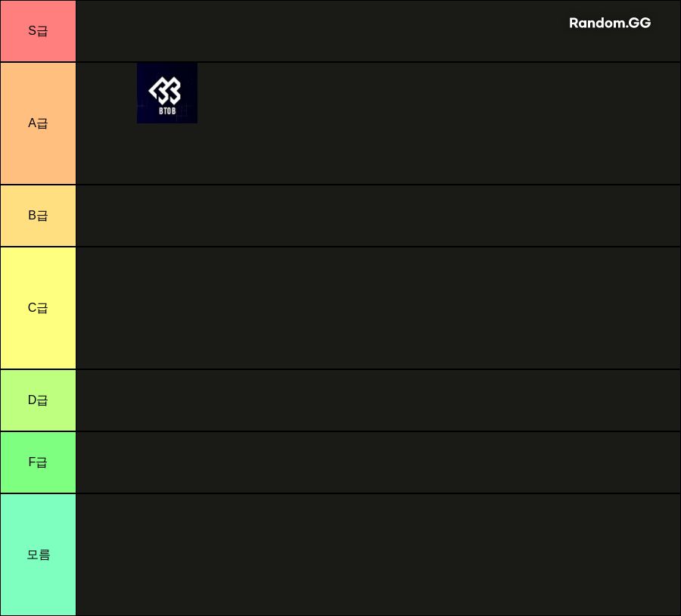Click the empty D급 tier row
This screenshot has height=616, width=681.
[x=378, y=400]
